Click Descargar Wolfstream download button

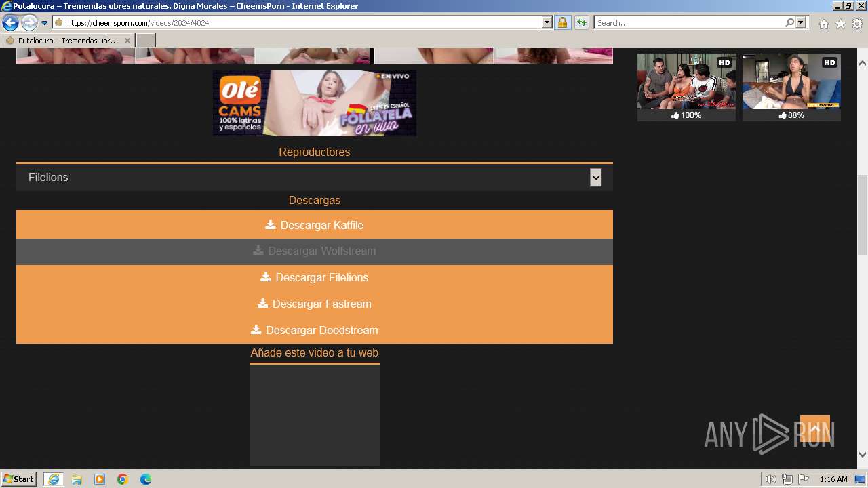tap(315, 251)
